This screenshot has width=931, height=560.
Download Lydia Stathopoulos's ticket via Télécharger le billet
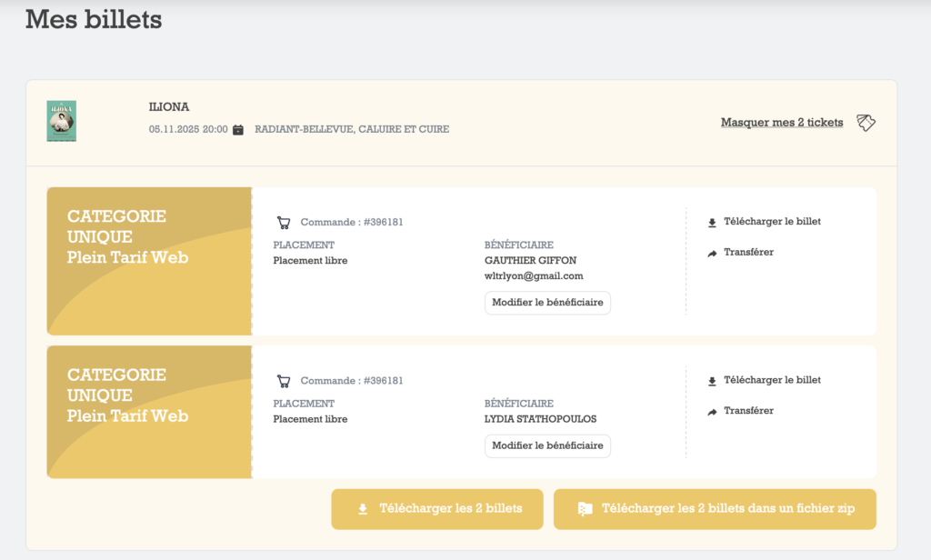coord(772,380)
